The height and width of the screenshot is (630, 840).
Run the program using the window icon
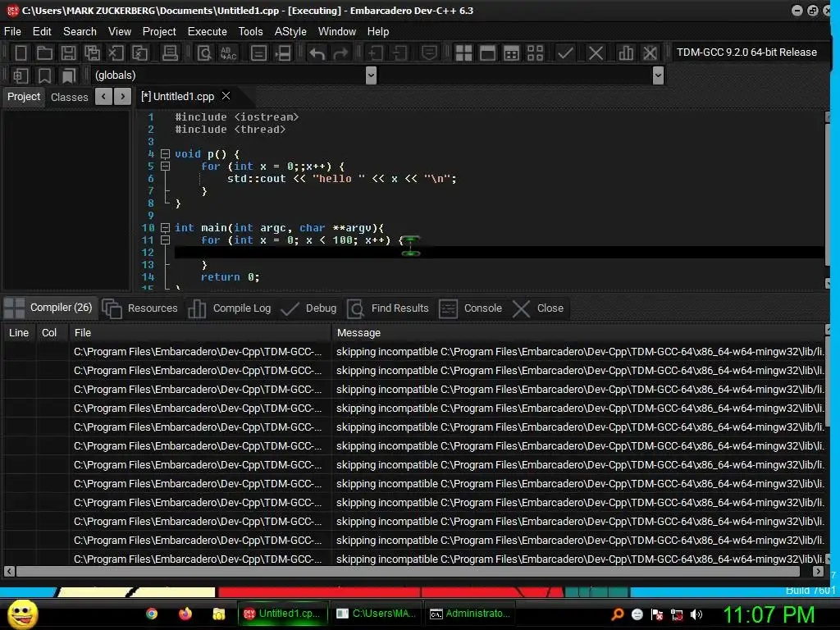pos(487,53)
